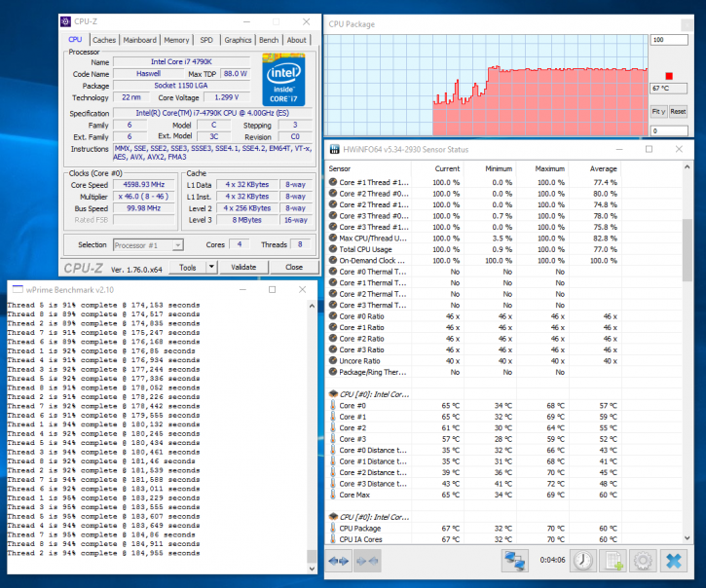This screenshot has height=588, width=706.
Task: Click the wPrime Benchmark window icon
Action: pyautogui.click(x=18, y=289)
